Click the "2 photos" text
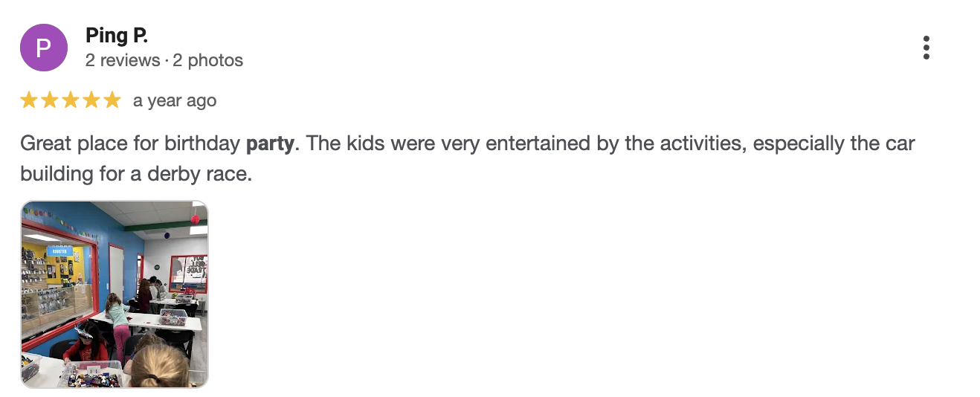 click(208, 60)
